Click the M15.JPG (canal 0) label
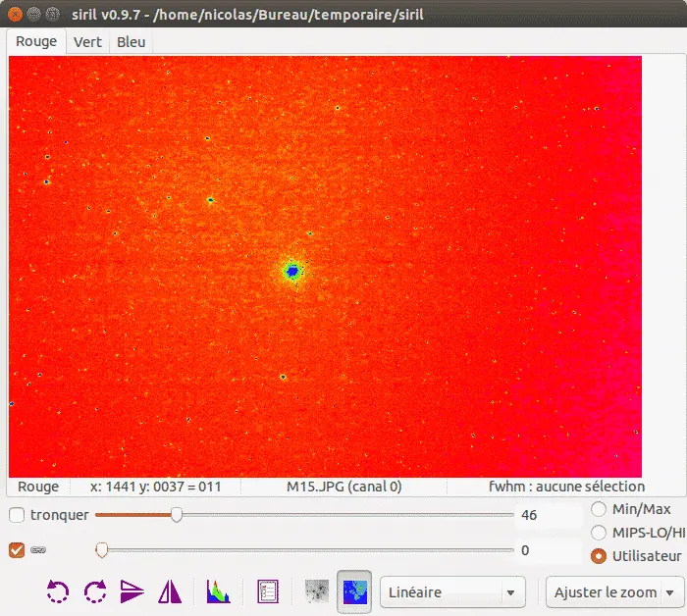 pos(343,487)
